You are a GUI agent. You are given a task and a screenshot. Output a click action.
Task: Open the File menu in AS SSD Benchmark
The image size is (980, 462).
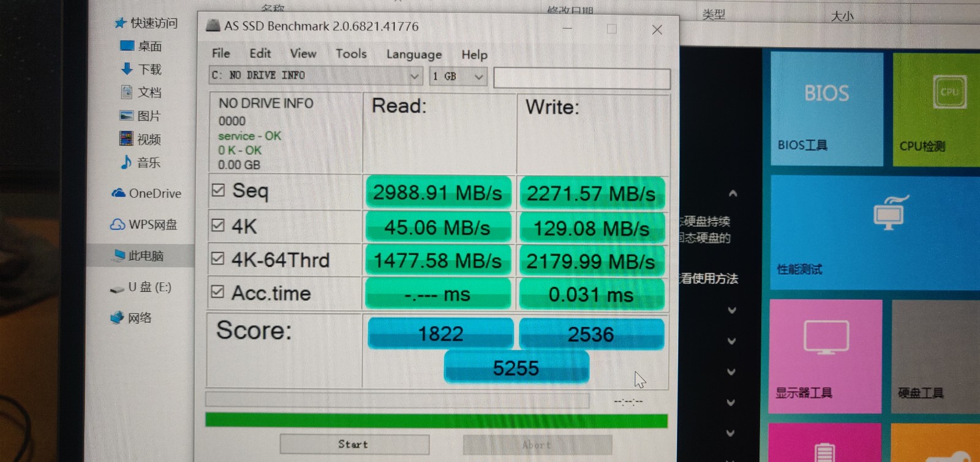(221, 53)
